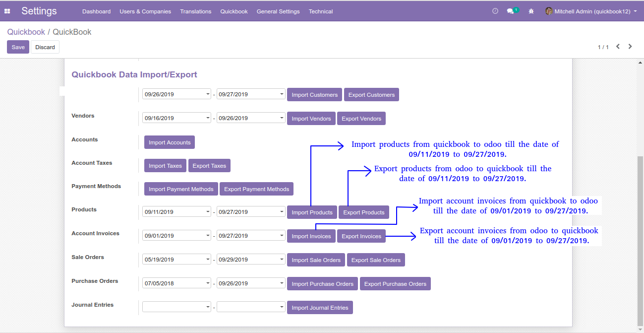
Task: Open the Dashboard menu
Action: click(x=96, y=11)
